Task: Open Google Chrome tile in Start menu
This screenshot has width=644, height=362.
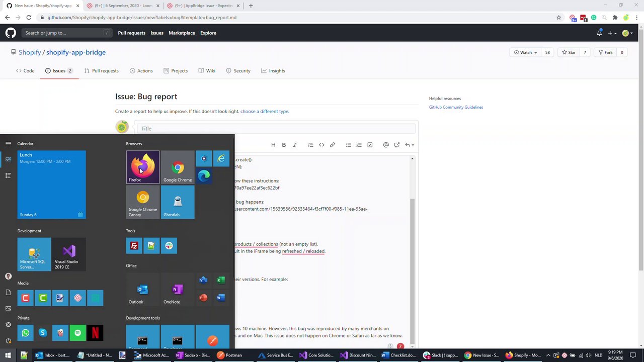Action: [178, 167]
